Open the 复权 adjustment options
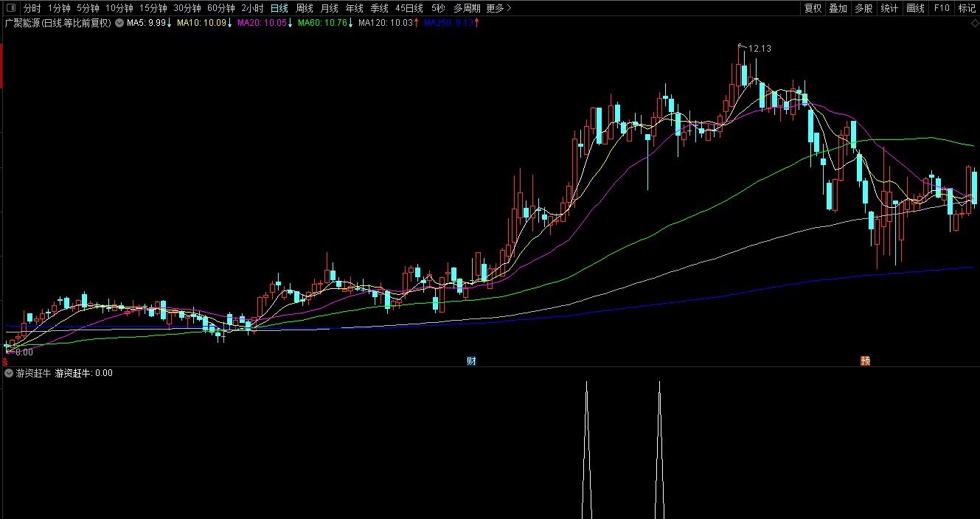The image size is (980, 519). (813, 9)
